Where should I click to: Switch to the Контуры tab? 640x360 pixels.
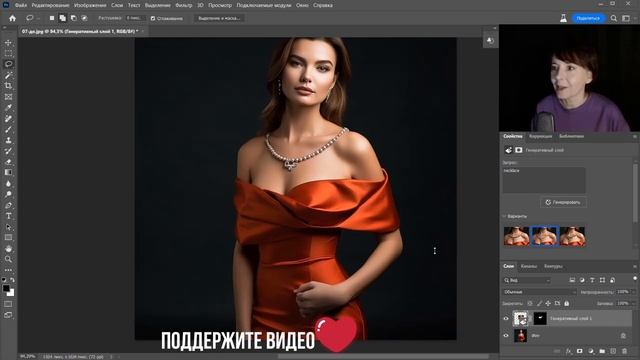coord(553,266)
